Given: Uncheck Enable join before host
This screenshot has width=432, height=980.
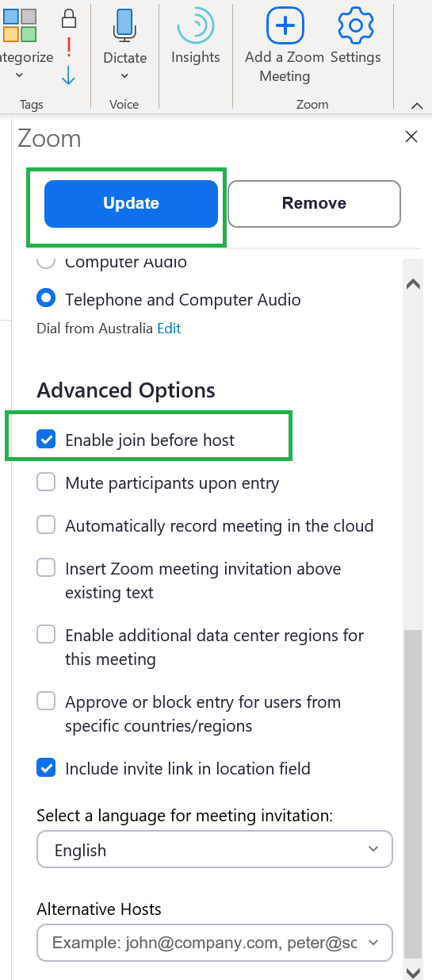Looking at the screenshot, I should [x=47, y=440].
